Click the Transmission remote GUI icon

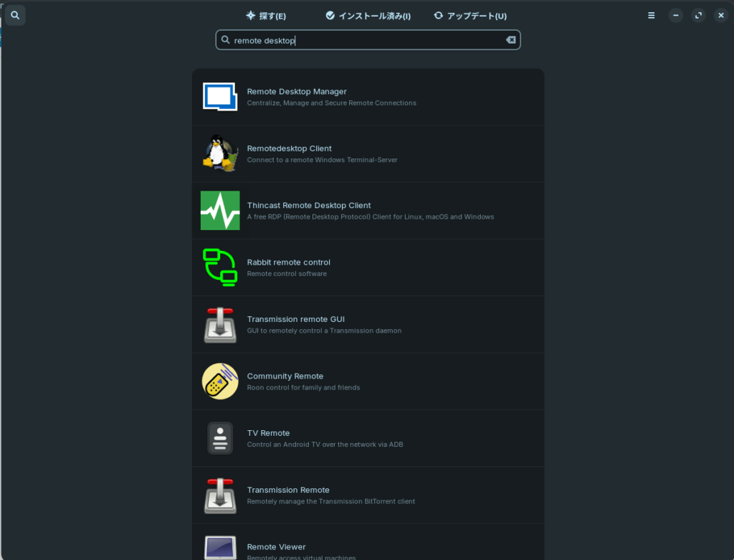[220, 324]
